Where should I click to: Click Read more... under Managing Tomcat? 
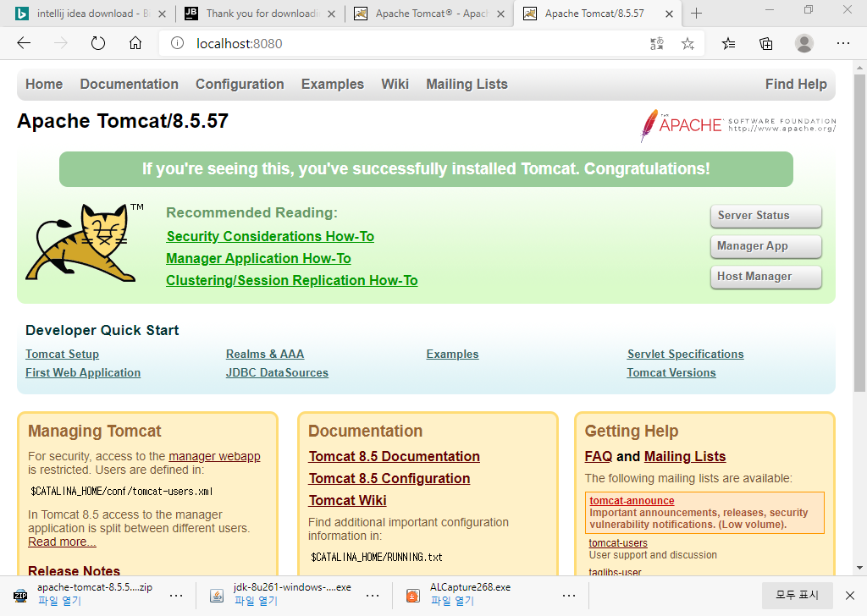pos(62,542)
